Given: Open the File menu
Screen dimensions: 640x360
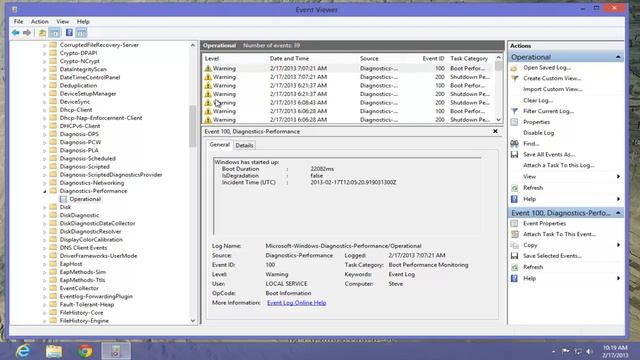Looking at the screenshot, I should coord(18,22).
